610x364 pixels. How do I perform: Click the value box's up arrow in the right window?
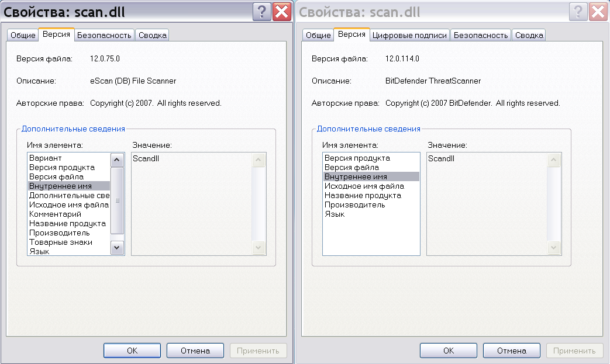point(554,160)
